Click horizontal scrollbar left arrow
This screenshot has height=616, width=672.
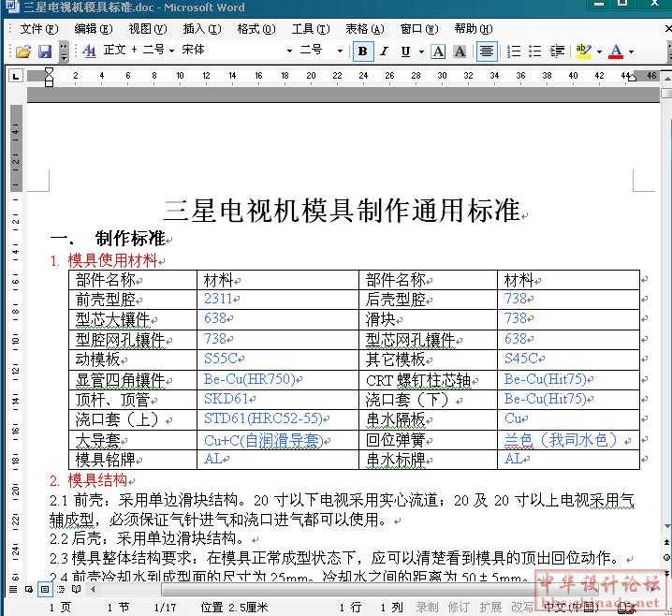click(93, 590)
